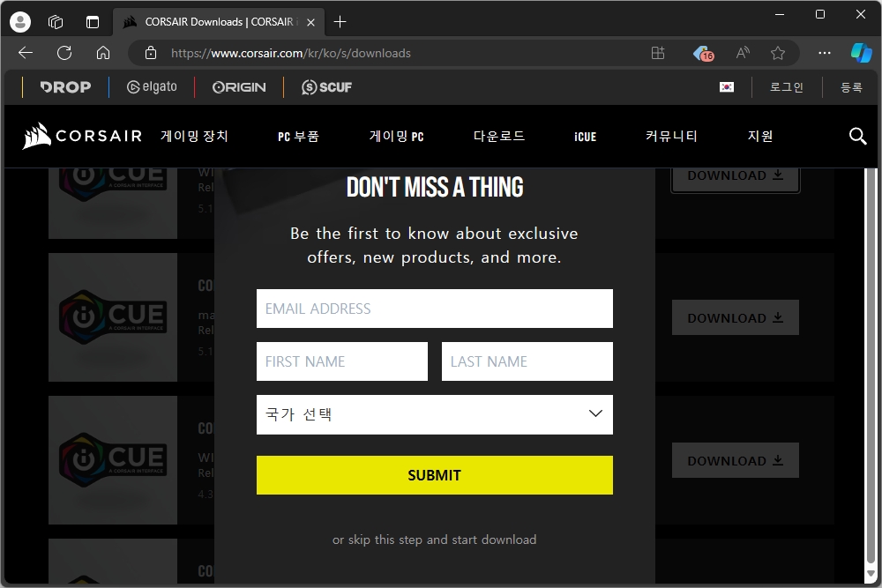Minimize the browser window
Image resolution: width=882 pixels, height=588 pixels.
[780, 15]
